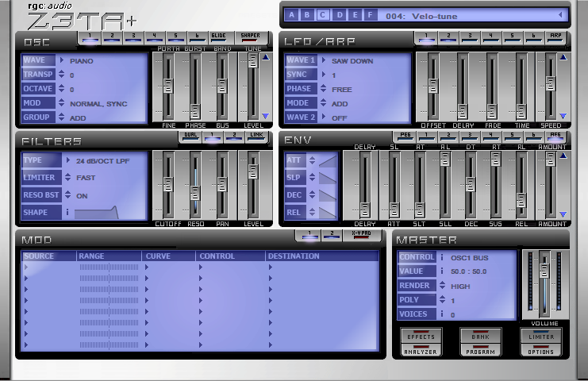Open the LFO SYNC selector
The height and width of the screenshot is (381, 588).
[x=324, y=75]
